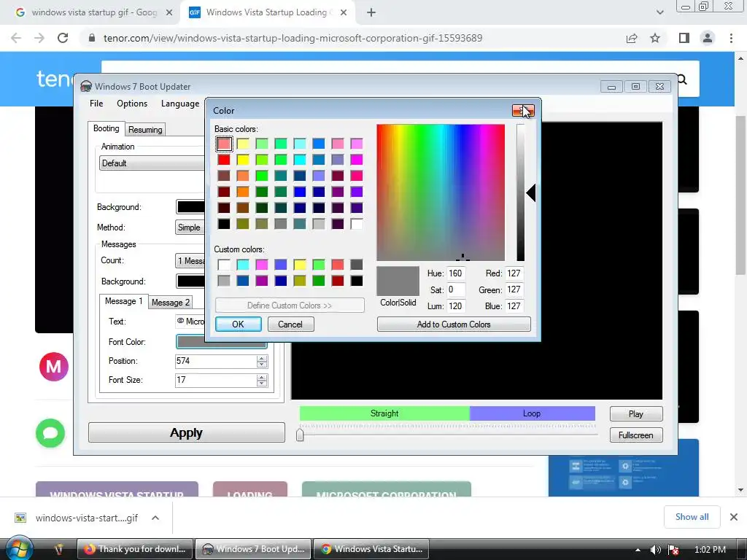Click the M user avatar on Tenor
This screenshot has width=747, height=560.
tap(54, 367)
